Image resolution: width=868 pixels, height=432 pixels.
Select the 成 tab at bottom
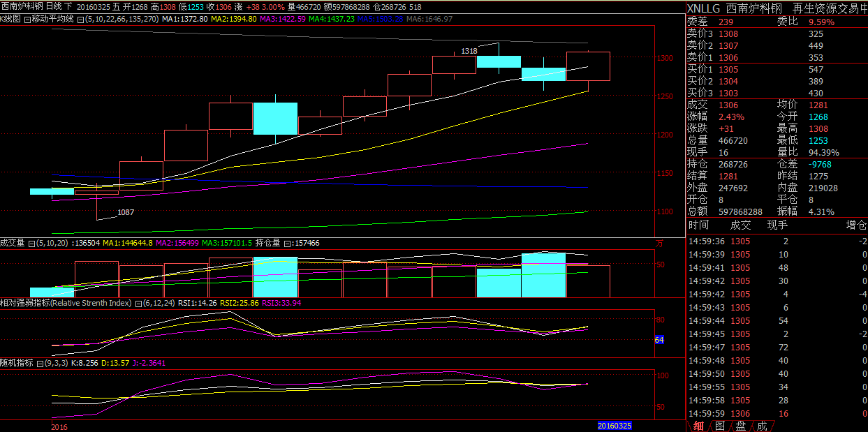point(762,426)
